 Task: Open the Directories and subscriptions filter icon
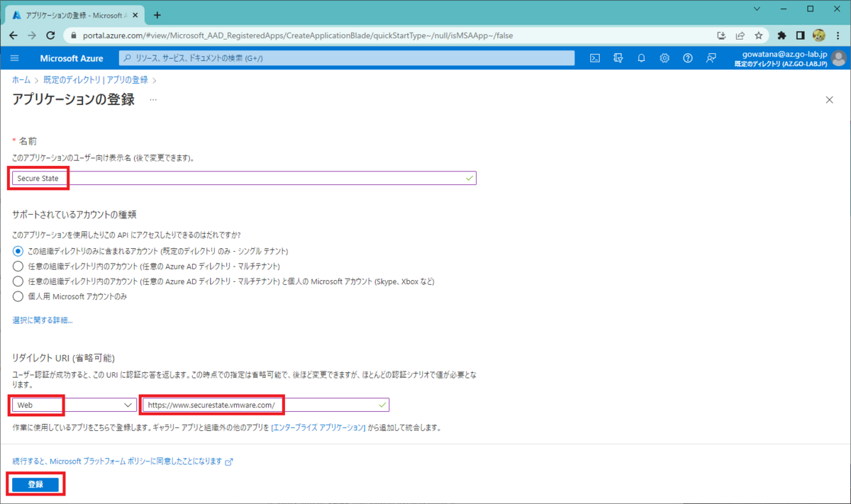tap(618, 58)
